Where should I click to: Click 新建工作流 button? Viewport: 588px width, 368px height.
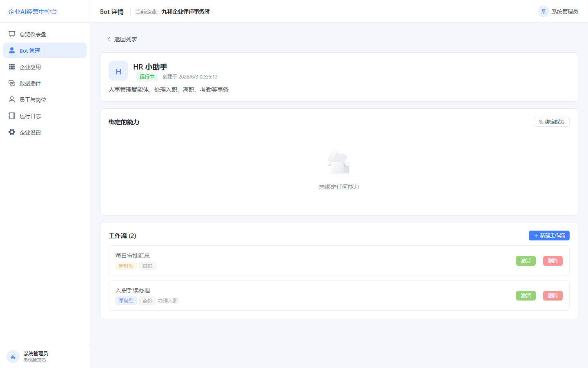pos(549,236)
